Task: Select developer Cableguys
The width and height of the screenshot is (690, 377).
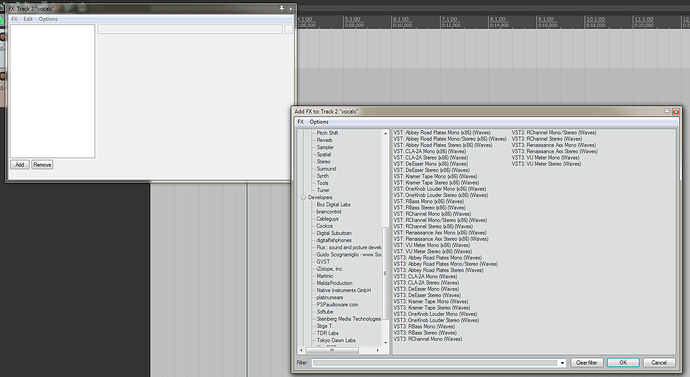Action: [x=328, y=219]
